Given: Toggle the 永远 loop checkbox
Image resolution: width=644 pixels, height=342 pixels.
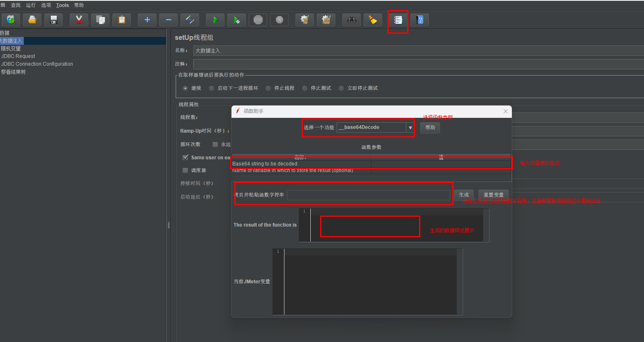Looking at the screenshot, I should [x=215, y=145].
